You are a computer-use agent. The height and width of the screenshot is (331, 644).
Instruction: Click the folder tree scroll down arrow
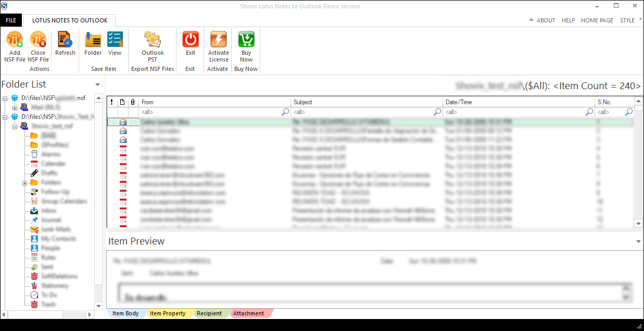click(x=98, y=306)
